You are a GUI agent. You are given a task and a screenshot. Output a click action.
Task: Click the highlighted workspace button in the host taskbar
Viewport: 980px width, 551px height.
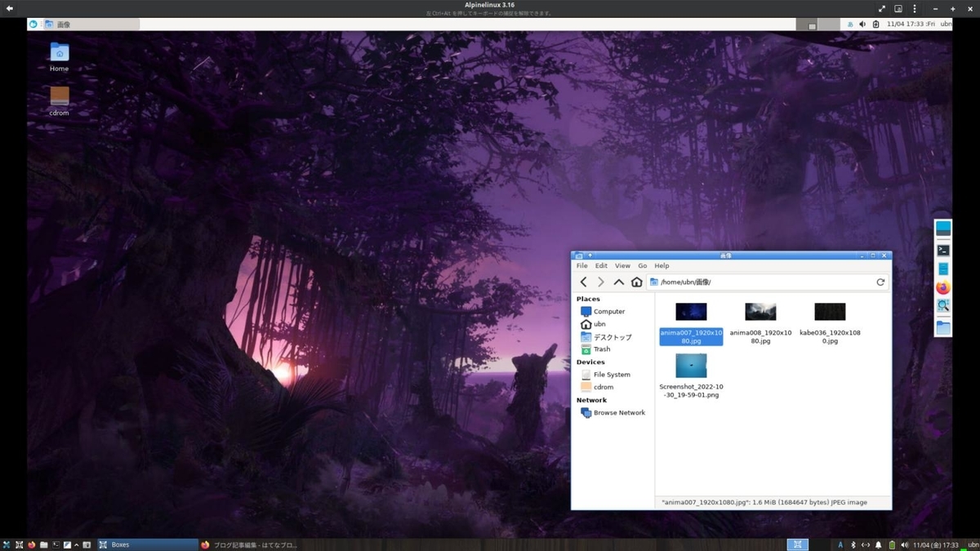pyautogui.click(x=797, y=544)
